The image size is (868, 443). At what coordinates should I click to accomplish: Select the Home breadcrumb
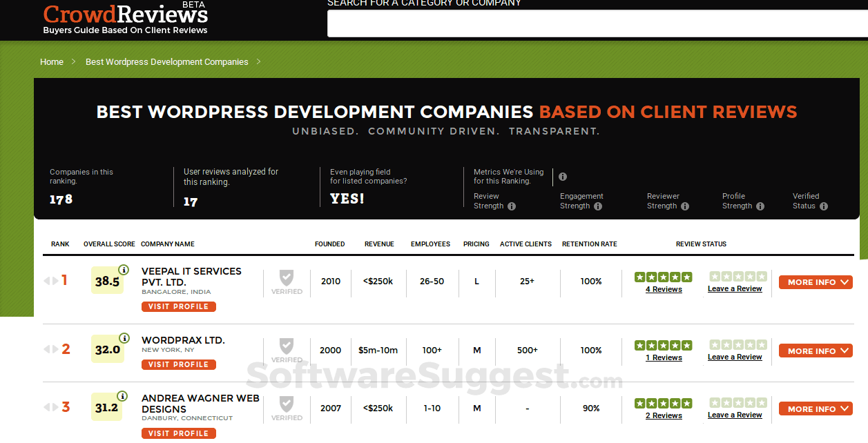point(52,61)
